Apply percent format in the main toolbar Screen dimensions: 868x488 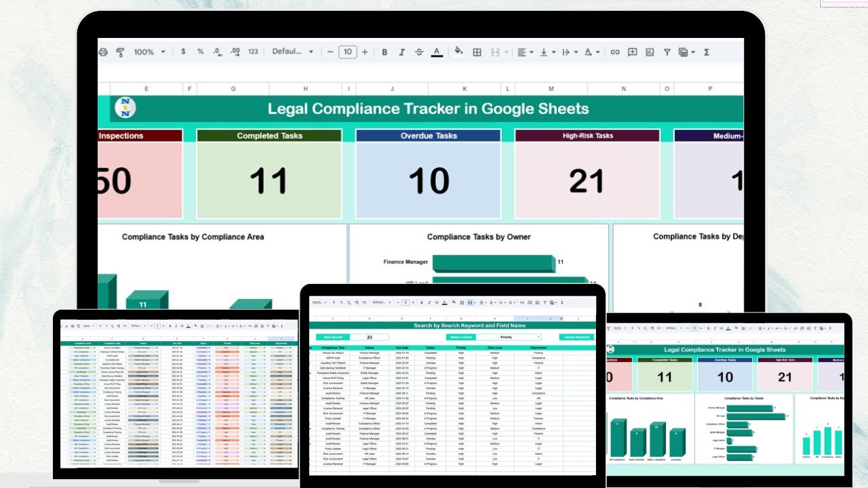(x=200, y=52)
